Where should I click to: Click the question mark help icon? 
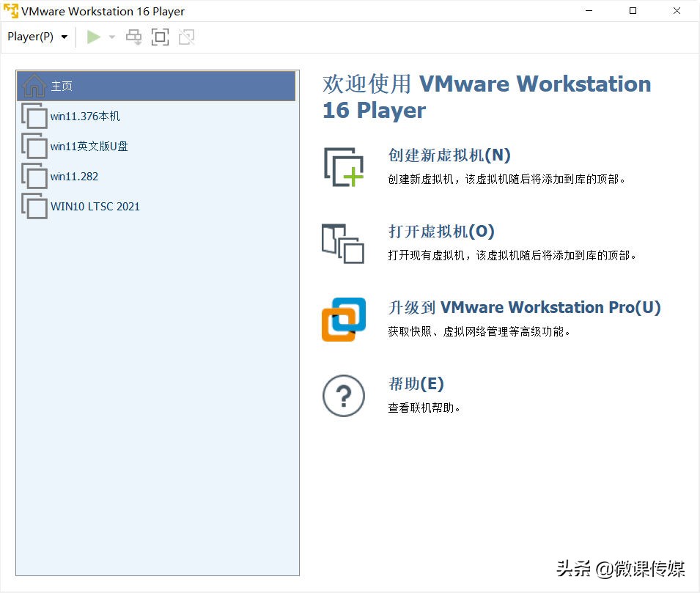(x=344, y=396)
